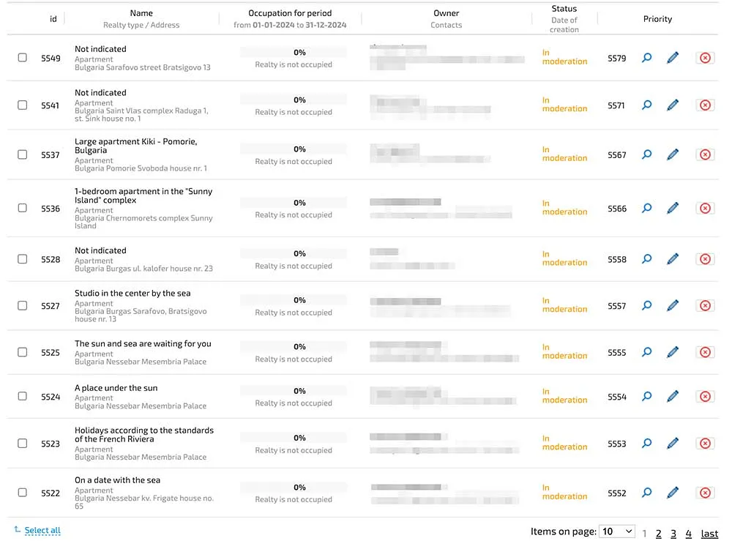Image resolution: width=732 pixels, height=560 pixels.
Task: Delete listing 5527 using the red X icon
Action: pyautogui.click(x=705, y=306)
